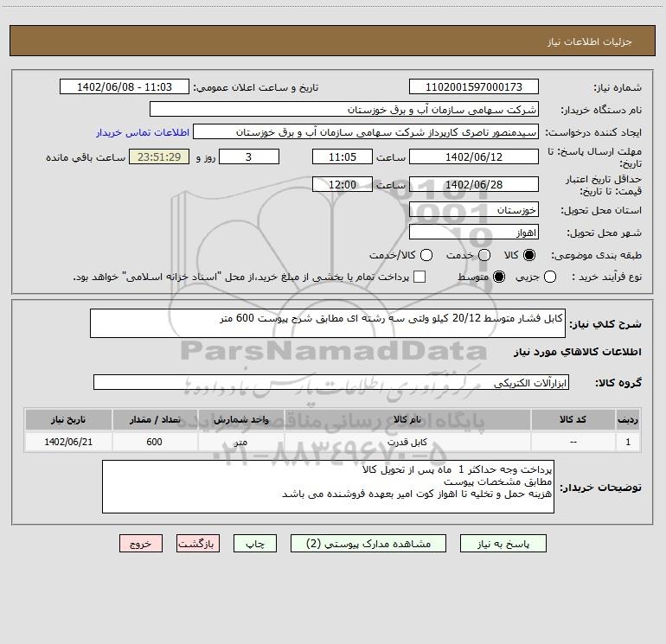Viewport: 666px width, 644px height.
Task: Select the کالا/خدمت radio button
Action: click(426, 255)
